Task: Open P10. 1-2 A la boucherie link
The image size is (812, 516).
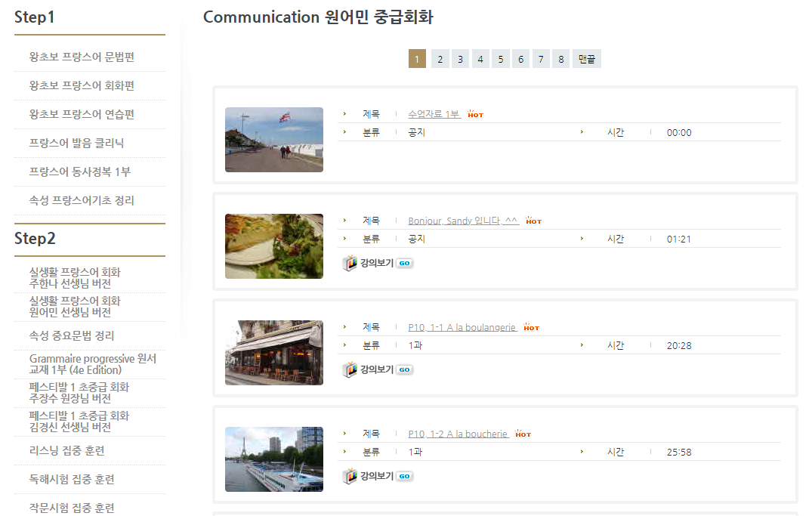Action: click(x=458, y=434)
